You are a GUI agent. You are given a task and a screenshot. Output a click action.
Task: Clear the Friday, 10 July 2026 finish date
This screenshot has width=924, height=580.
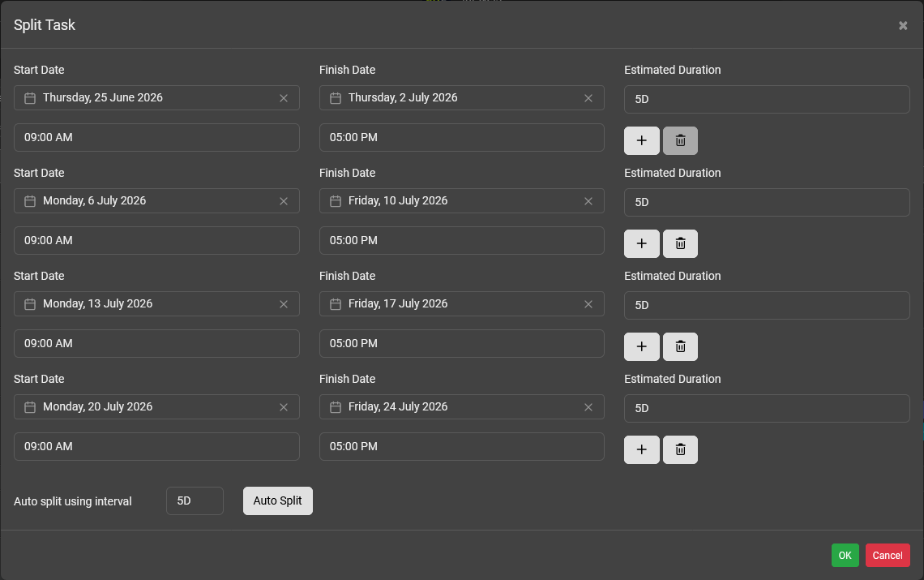[588, 201]
